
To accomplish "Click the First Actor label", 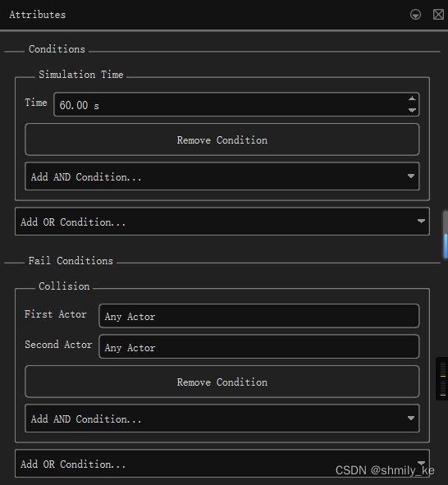I will (x=56, y=314).
